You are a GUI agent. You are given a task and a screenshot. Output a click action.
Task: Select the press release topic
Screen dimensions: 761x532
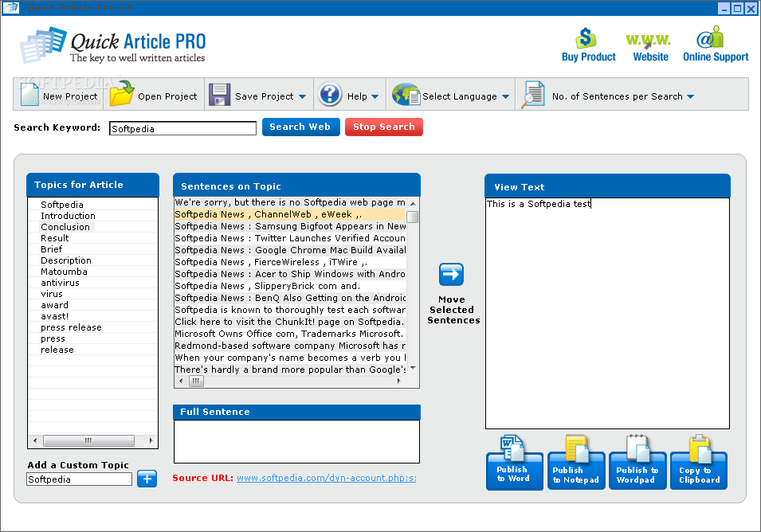tap(72, 327)
